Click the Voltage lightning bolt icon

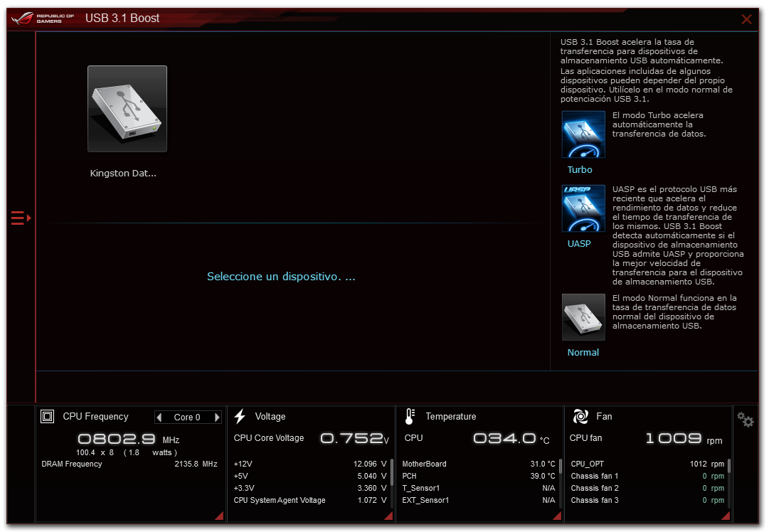coord(240,417)
